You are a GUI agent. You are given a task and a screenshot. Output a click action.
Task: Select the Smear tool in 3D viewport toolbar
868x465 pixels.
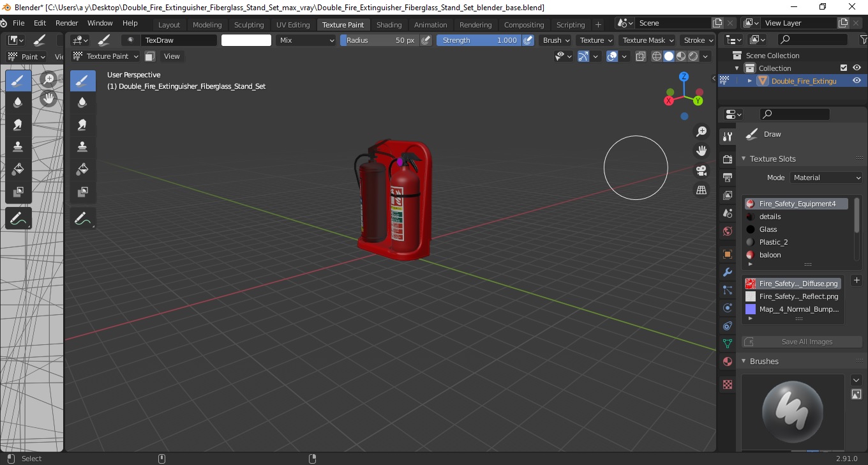point(82,125)
